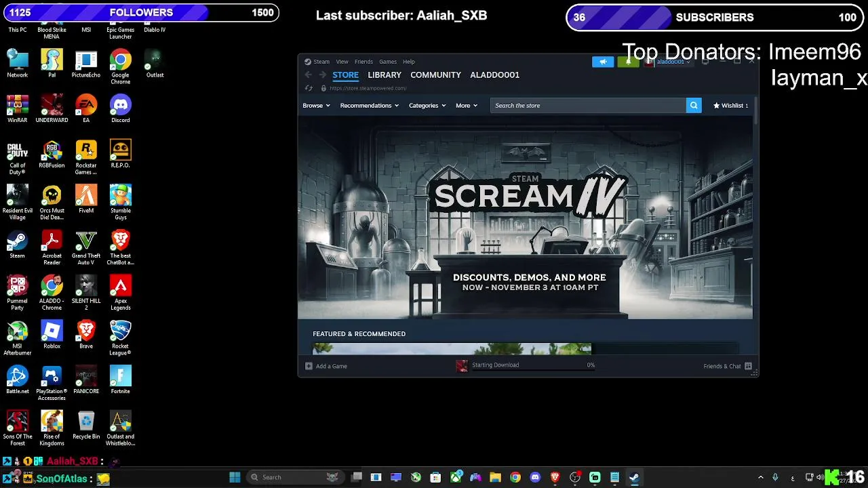The width and height of the screenshot is (868, 488).
Task: Open the ALADDO001 profile tab
Action: [495, 75]
